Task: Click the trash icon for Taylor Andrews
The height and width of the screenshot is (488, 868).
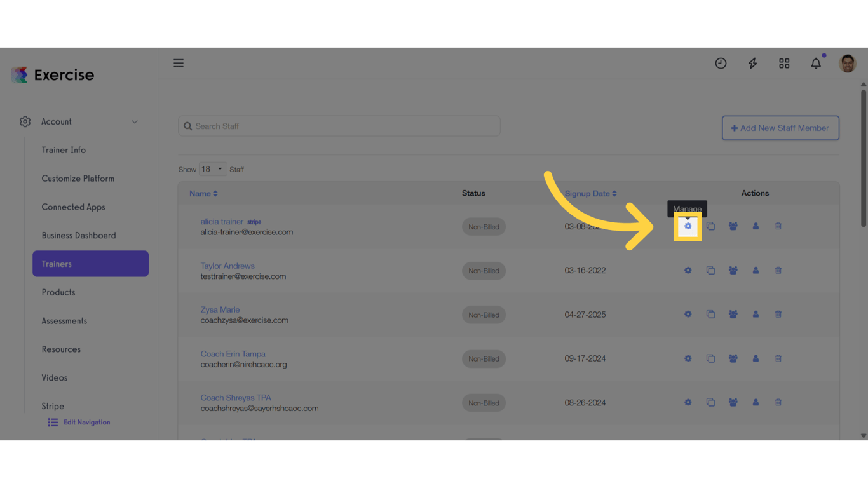Action: [x=778, y=270]
